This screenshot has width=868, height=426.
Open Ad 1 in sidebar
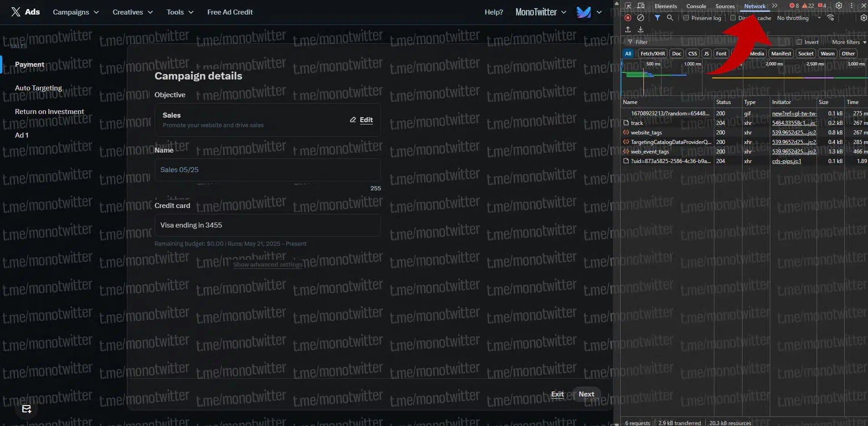pyautogui.click(x=22, y=135)
